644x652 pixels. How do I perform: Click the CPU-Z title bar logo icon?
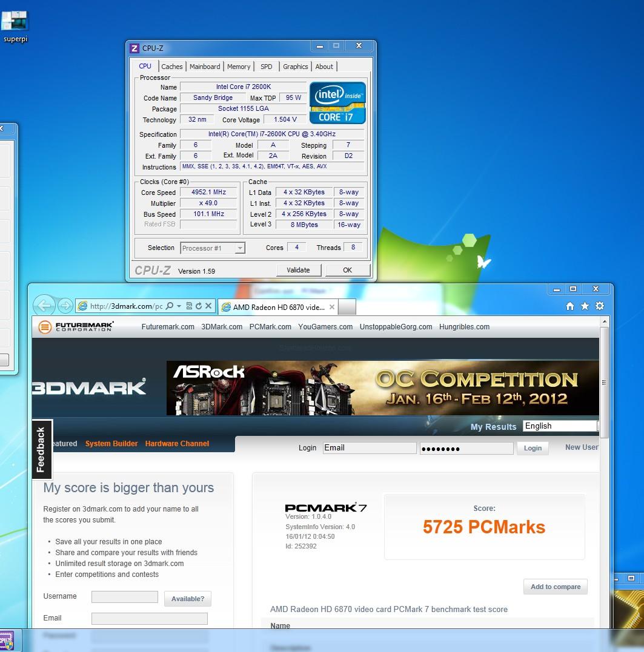coord(134,48)
